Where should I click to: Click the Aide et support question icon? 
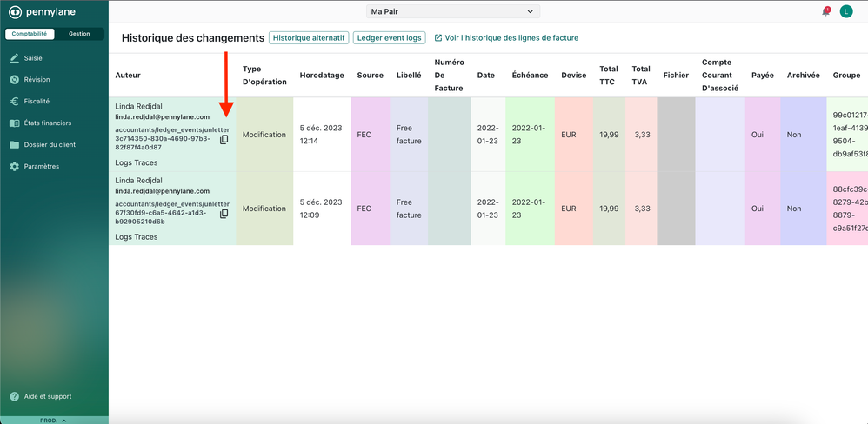[15, 396]
